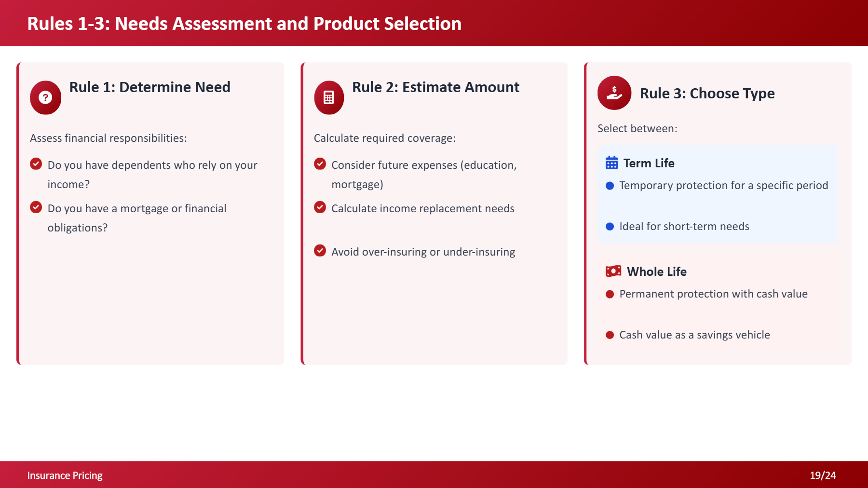Click the red bullet beside 'Cash value as a savings vehicle'

point(610,335)
